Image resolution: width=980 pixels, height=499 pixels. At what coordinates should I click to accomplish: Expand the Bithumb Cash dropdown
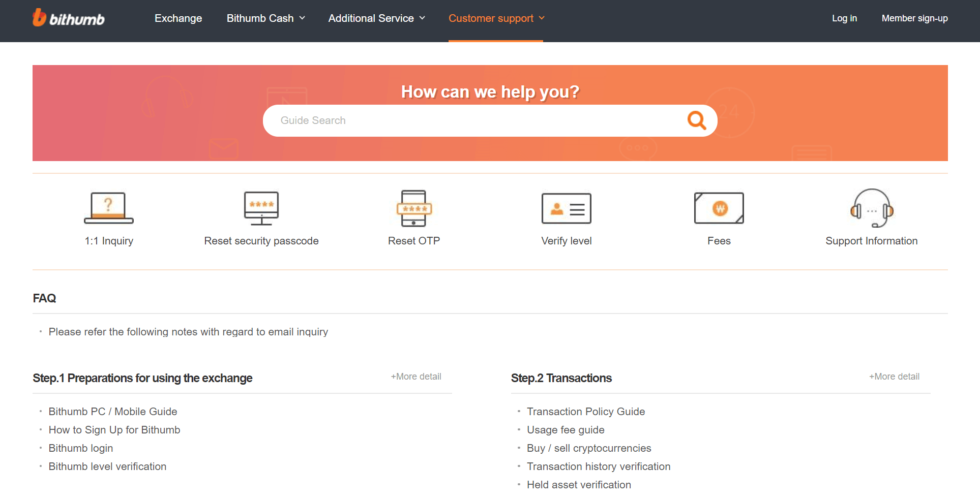click(x=266, y=18)
